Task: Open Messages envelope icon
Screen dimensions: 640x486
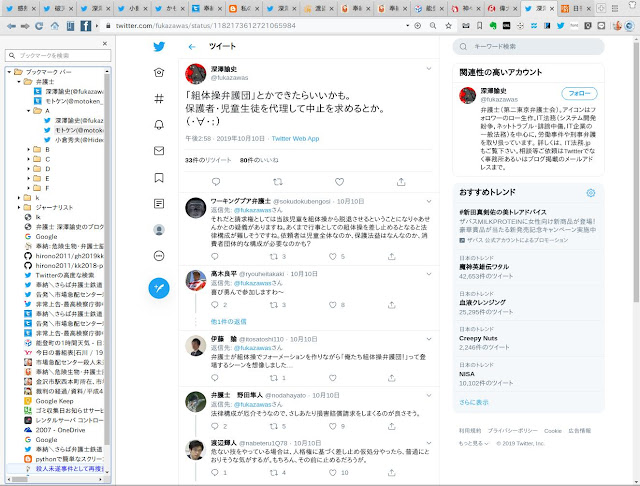Action: coord(159,151)
